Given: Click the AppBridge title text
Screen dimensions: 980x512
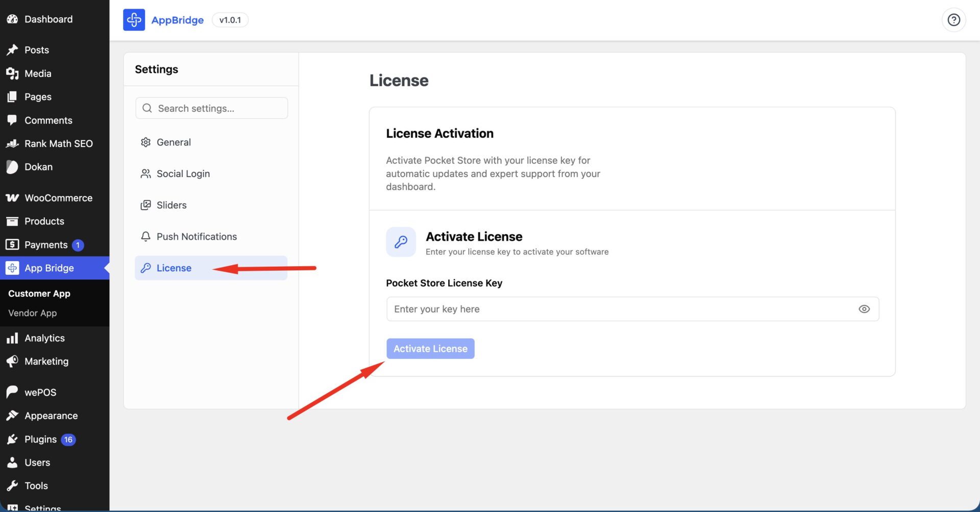Looking at the screenshot, I should [177, 20].
